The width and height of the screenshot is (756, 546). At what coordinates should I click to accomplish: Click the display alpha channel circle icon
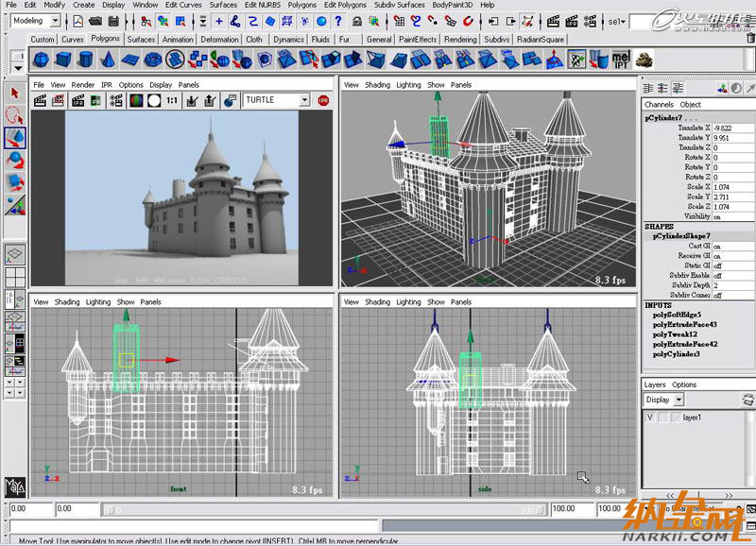pos(152,99)
